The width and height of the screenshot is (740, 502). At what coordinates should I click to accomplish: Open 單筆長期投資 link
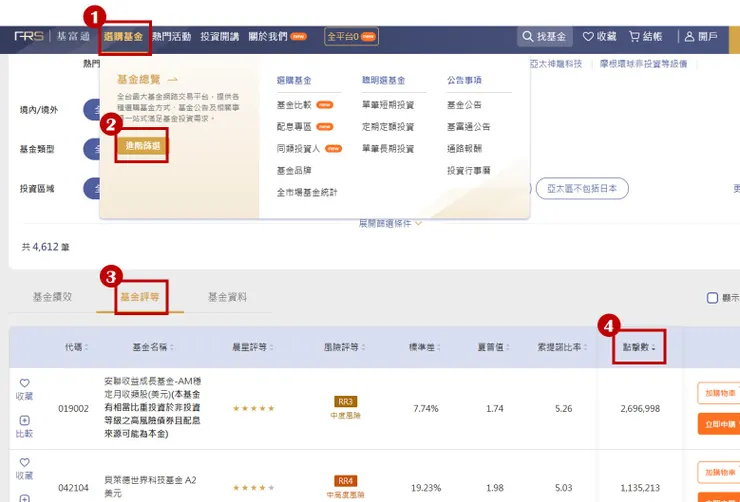388,149
